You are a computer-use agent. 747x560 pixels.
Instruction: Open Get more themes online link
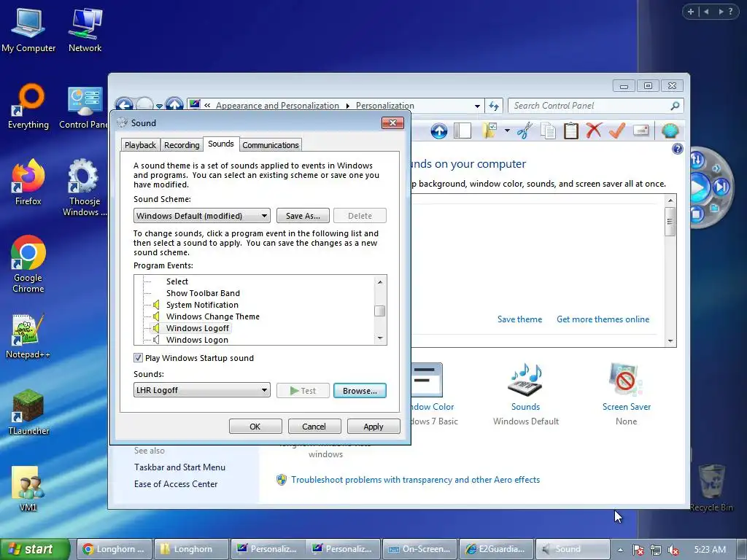click(603, 319)
